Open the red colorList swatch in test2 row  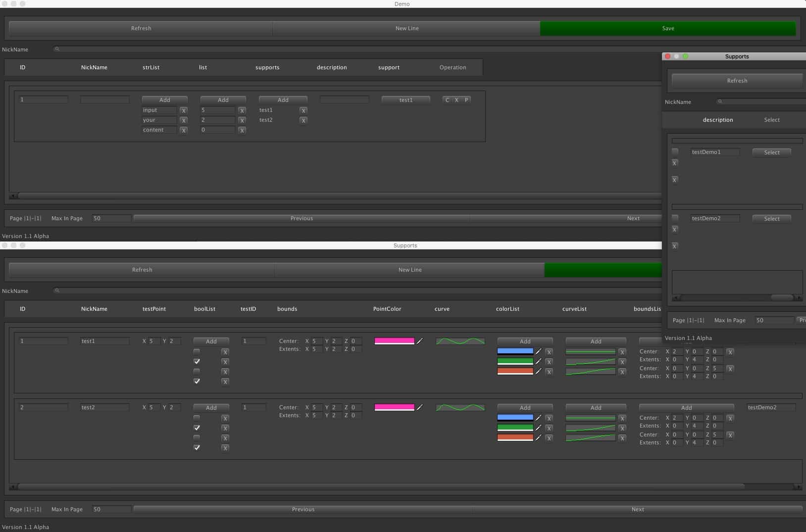point(515,437)
